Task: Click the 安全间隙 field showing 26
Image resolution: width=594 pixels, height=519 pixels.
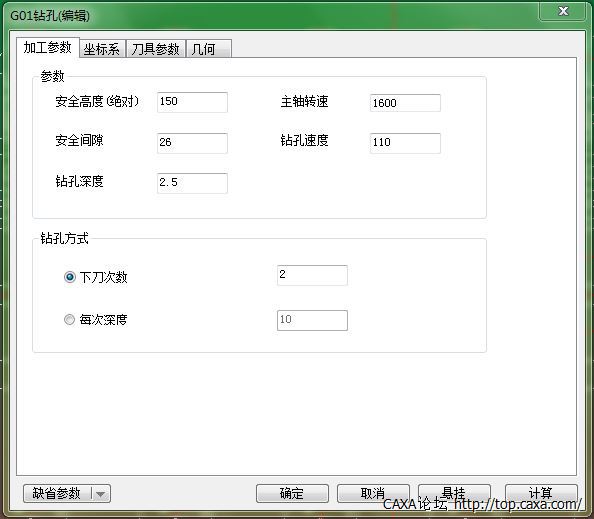Action: tap(192, 143)
